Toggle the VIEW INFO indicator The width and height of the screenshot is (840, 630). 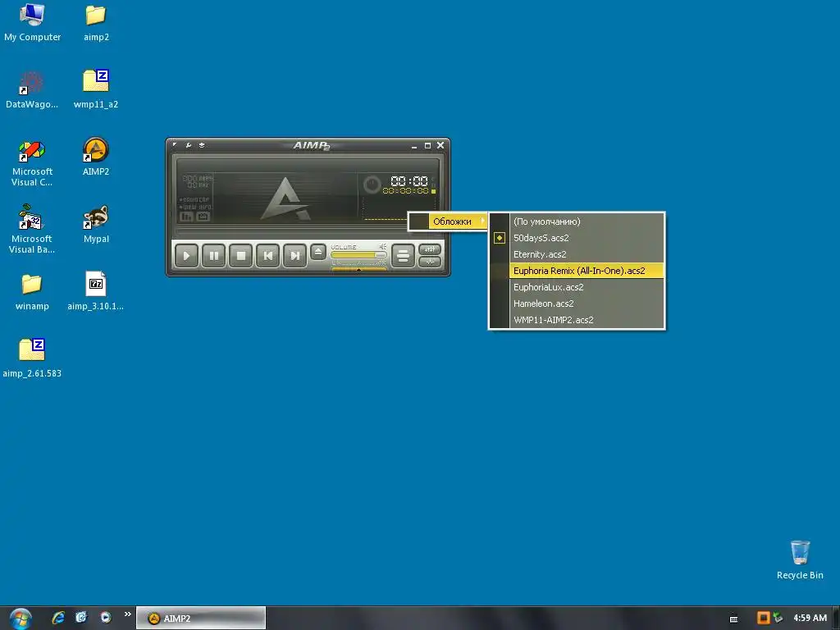194,207
